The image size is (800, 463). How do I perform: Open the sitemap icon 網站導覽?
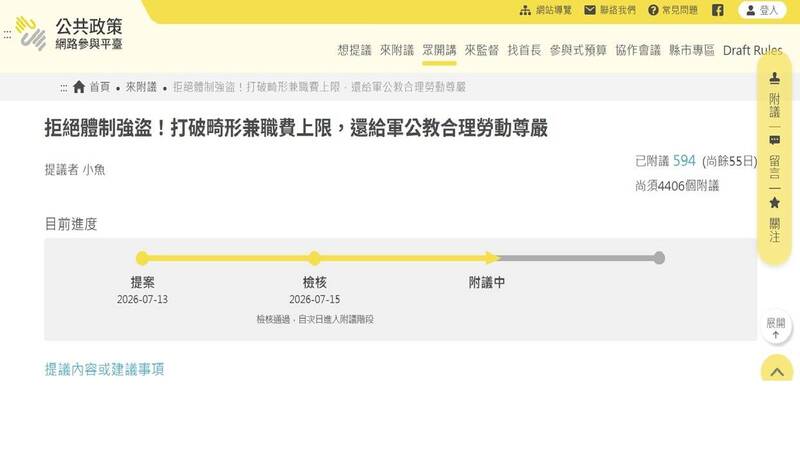coord(525,10)
